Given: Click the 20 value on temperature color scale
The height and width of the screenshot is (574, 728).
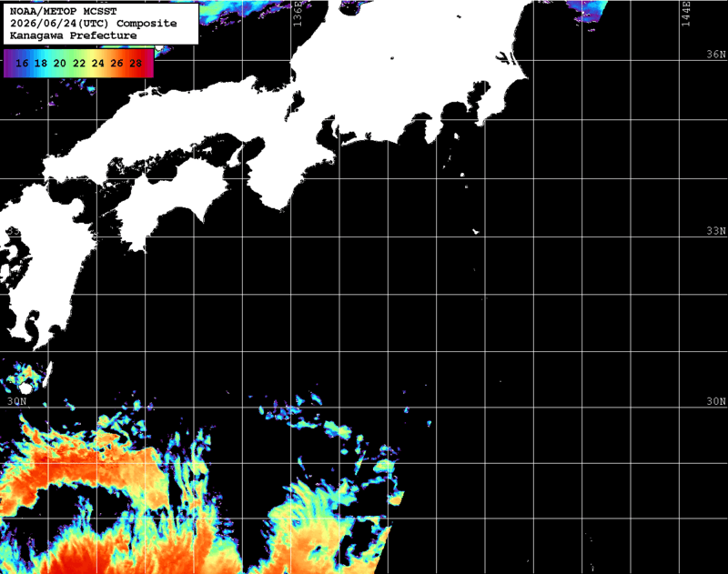Looking at the screenshot, I should 59,63.
